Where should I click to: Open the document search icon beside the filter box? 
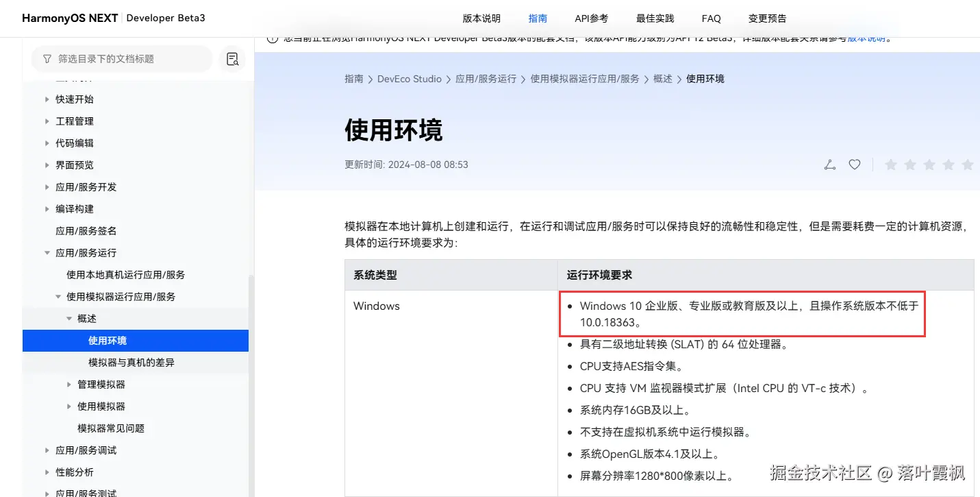coord(232,59)
